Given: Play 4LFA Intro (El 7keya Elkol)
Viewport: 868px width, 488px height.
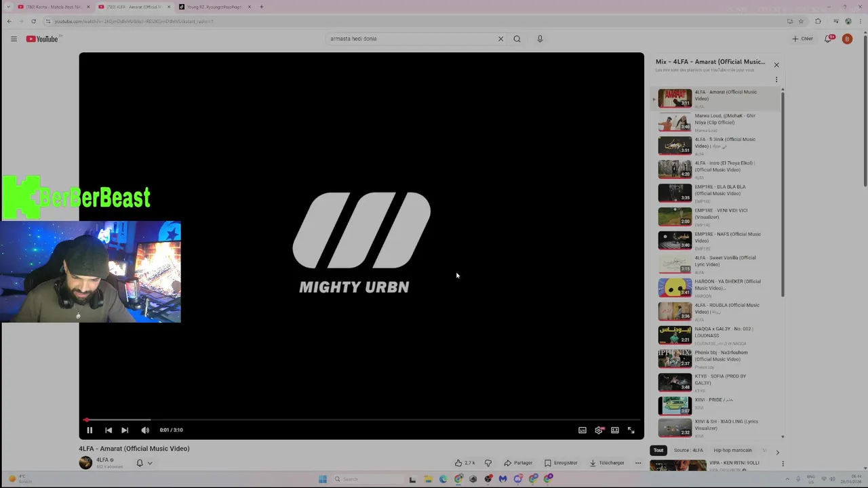Looking at the screenshot, I should click(715, 169).
